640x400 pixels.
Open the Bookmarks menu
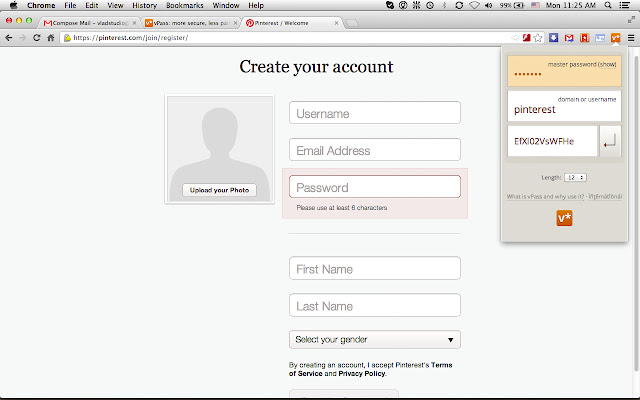[184, 5]
